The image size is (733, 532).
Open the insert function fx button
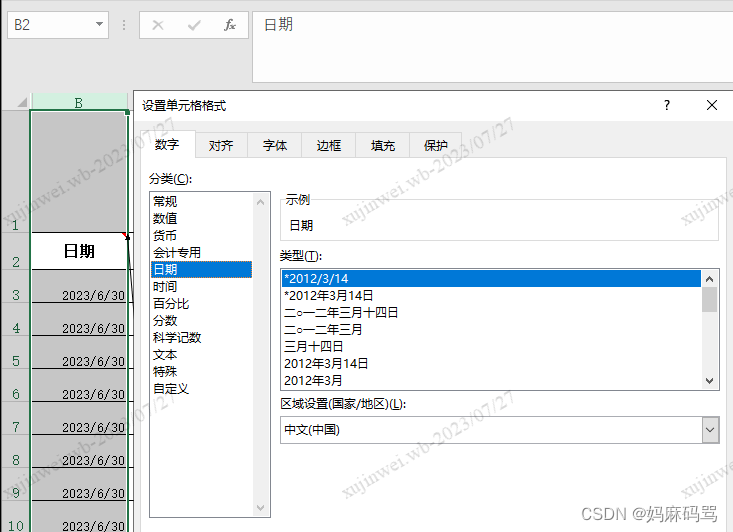(230, 25)
